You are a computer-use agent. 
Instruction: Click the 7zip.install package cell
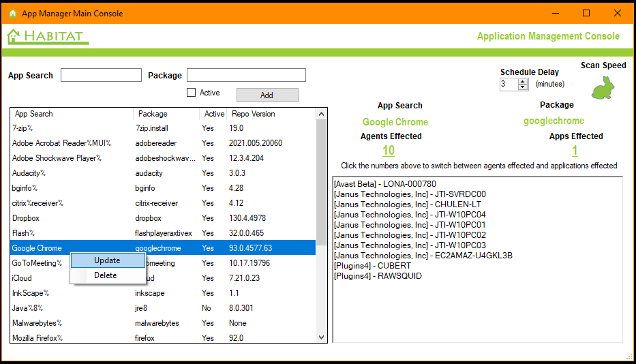[x=152, y=128]
